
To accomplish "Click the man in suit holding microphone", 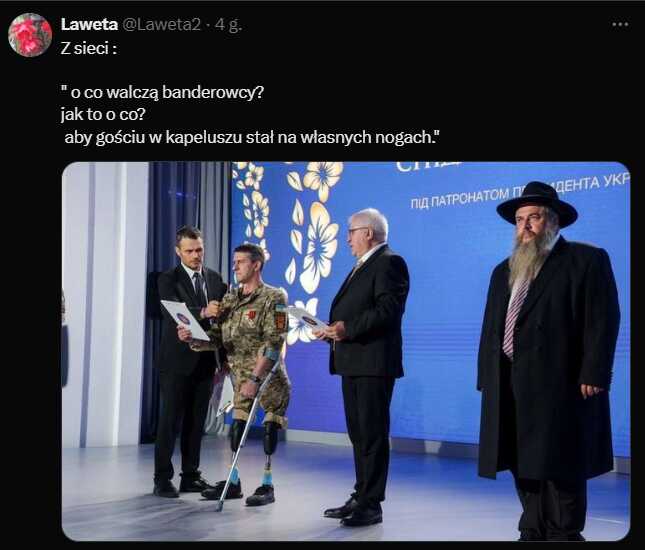I will click(185, 360).
